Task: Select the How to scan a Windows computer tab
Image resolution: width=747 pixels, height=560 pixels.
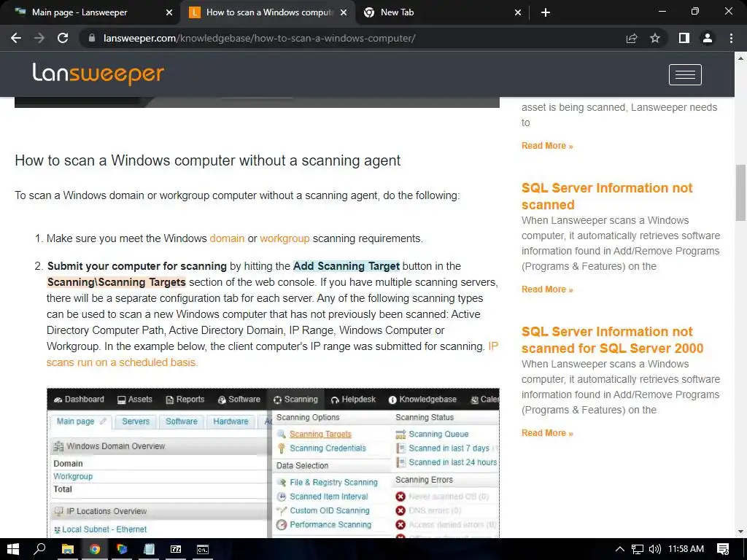Action: point(267,12)
